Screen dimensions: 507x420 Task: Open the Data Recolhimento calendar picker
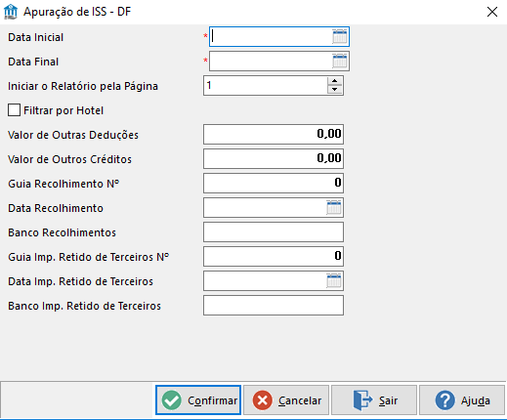(x=334, y=207)
